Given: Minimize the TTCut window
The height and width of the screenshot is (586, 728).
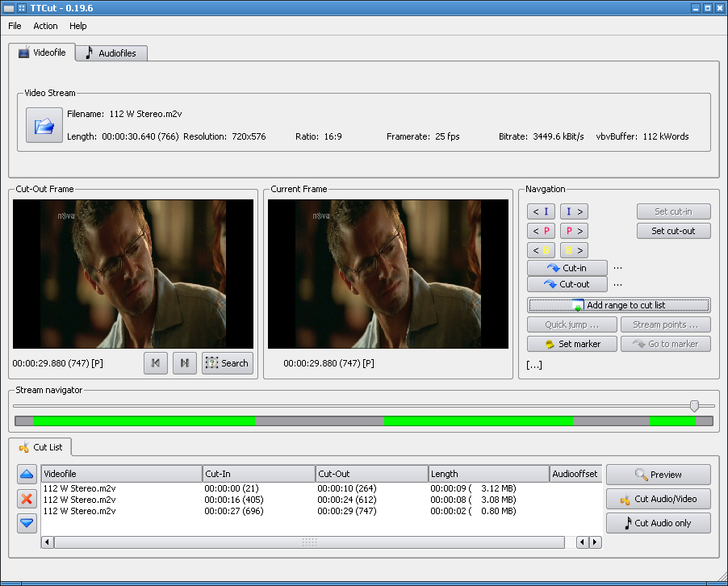Looking at the screenshot, I should pyautogui.click(x=696, y=8).
